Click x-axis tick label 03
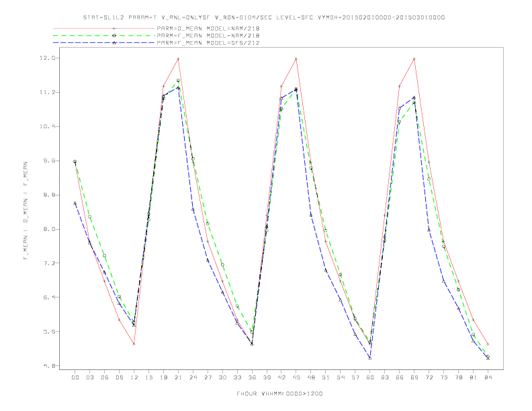The width and height of the screenshot is (532, 411). (89, 377)
